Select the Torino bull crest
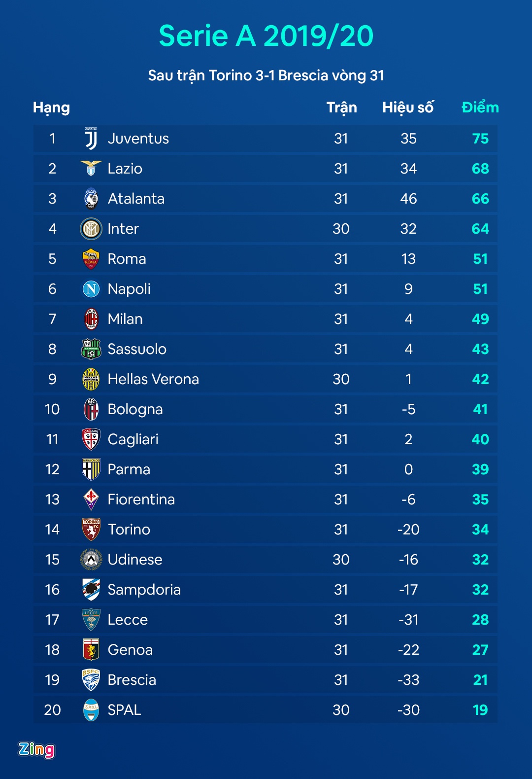 [x=91, y=530]
